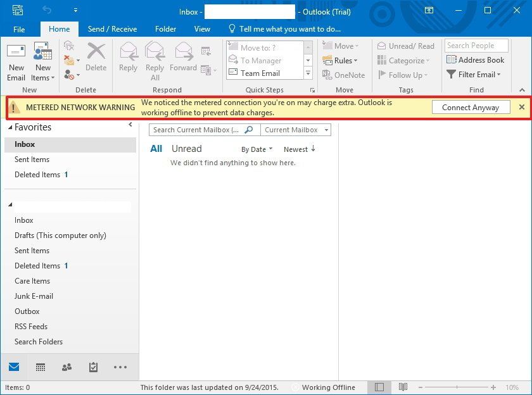This screenshot has width=532, height=395.
Task: Create a new message with New Email
Action: click(16, 60)
